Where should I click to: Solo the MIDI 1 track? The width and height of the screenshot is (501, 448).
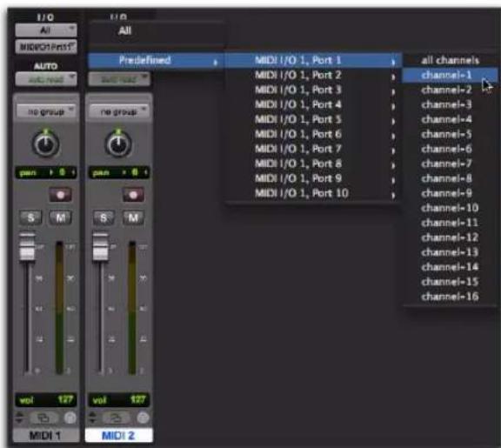click(x=31, y=218)
